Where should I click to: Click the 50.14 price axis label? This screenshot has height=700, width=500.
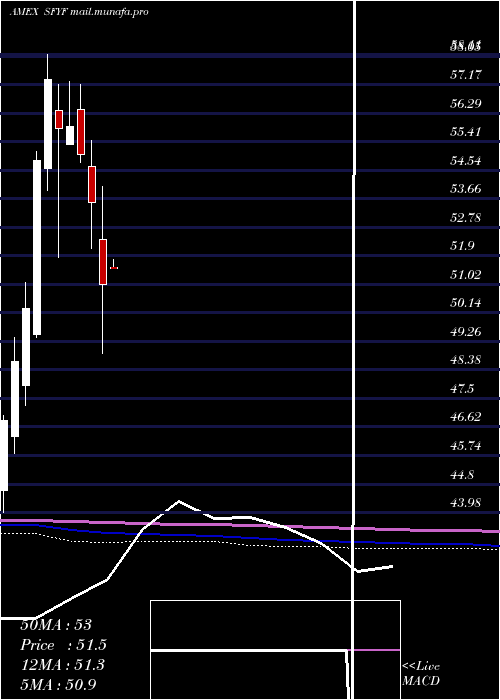pos(466,303)
